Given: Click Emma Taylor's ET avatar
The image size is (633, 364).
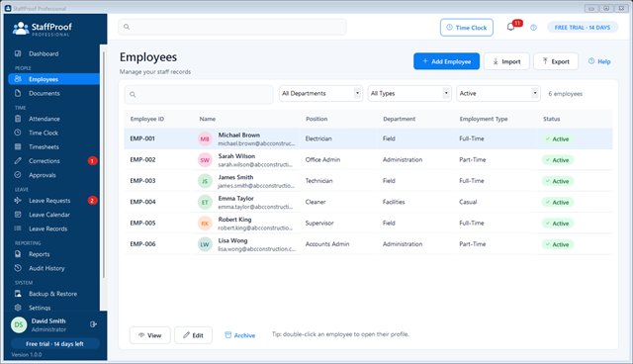Looking at the screenshot, I should pos(205,202).
